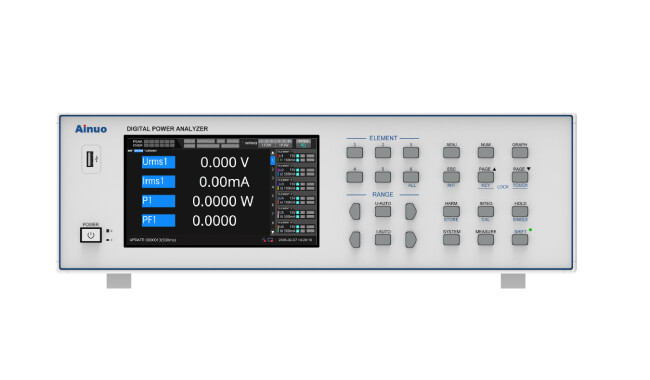The height and width of the screenshot is (380, 650).
Task: Open the MENU button
Action: tap(451, 152)
